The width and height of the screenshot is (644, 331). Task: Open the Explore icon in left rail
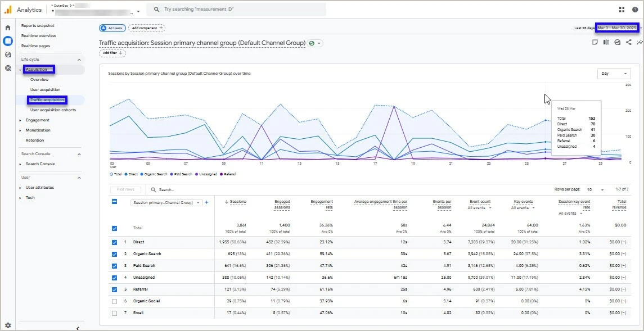click(x=8, y=55)
